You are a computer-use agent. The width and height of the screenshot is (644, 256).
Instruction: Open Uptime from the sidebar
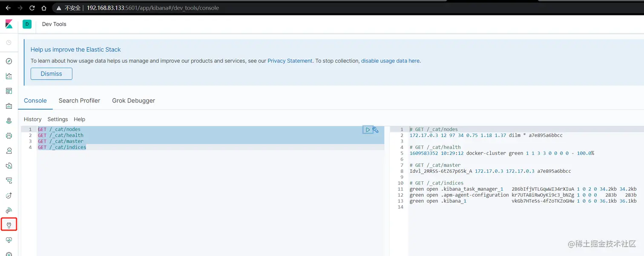(9, 195)
